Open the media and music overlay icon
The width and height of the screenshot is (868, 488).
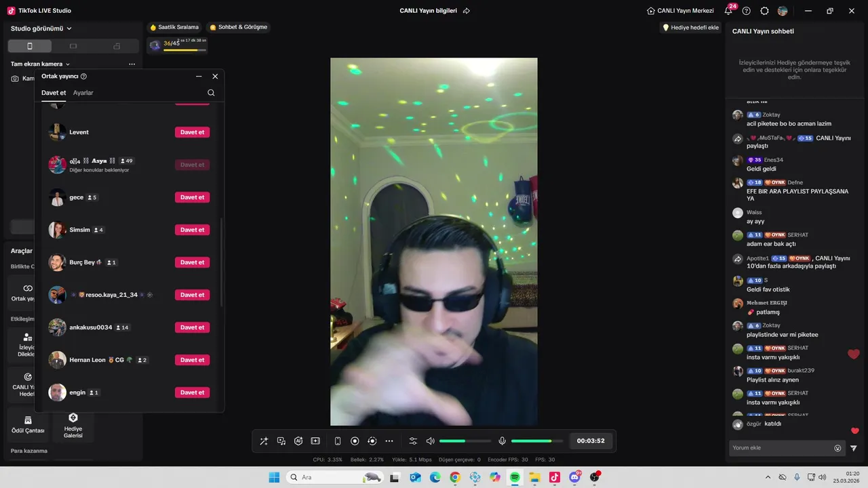click(281, 441)
